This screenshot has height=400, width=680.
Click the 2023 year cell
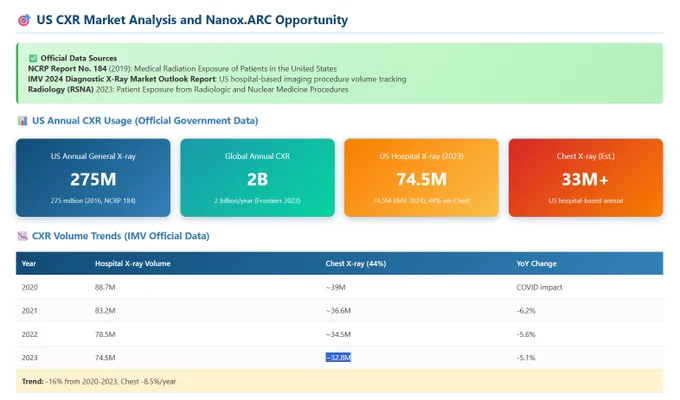point(29,357)
